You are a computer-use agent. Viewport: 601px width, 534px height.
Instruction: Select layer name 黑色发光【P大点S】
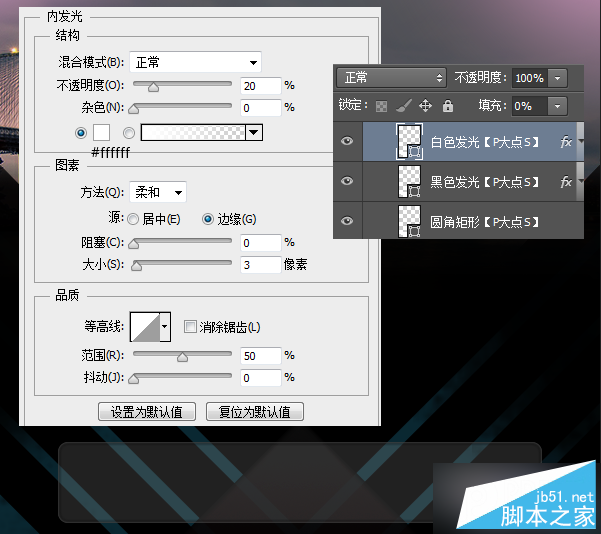point(485,182)
